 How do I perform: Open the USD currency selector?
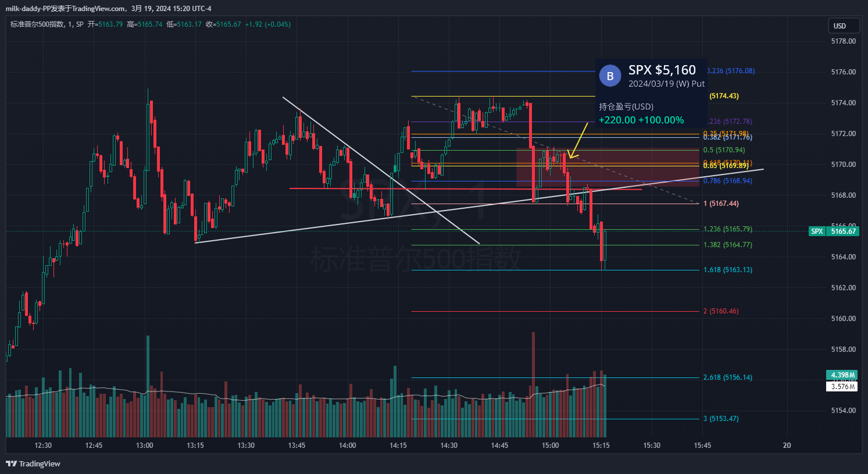(x=840, y=26)
